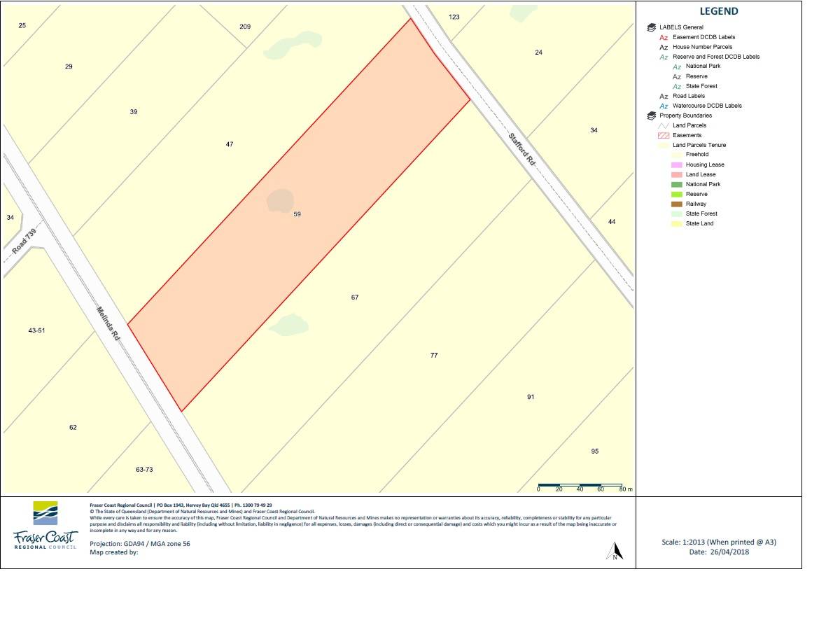This screenshot has width=840, height=630.
Task: Select the Railway brown color swatch
Action: coord(676,204)
